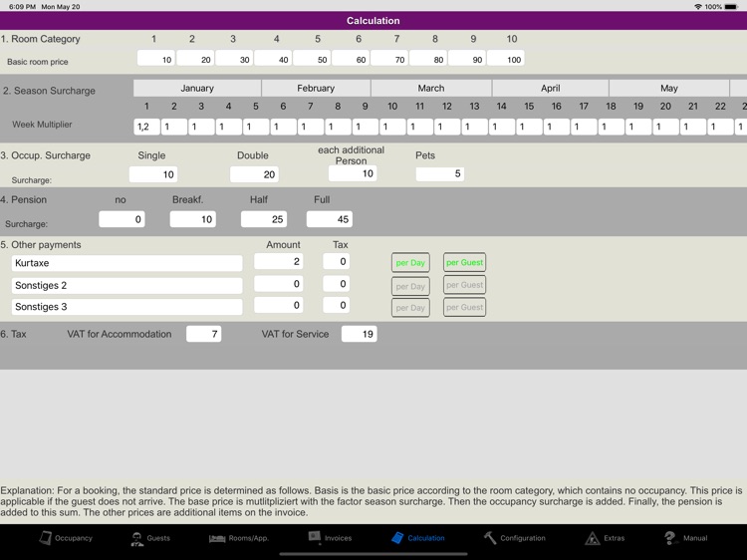Edit VAT for Accommodation field
Screen dimensions: 747x560
pyautogui.click(x=204, y=334)
